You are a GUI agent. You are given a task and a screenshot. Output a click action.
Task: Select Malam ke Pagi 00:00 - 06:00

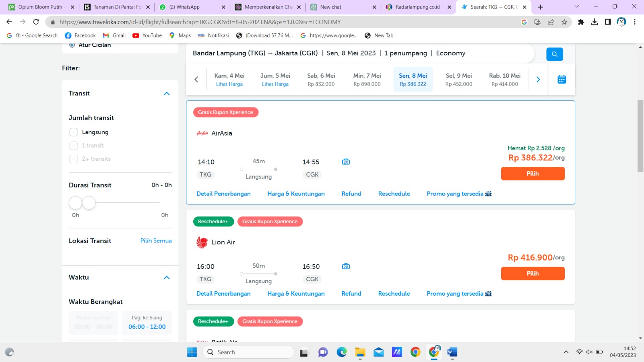coord(93,323)
